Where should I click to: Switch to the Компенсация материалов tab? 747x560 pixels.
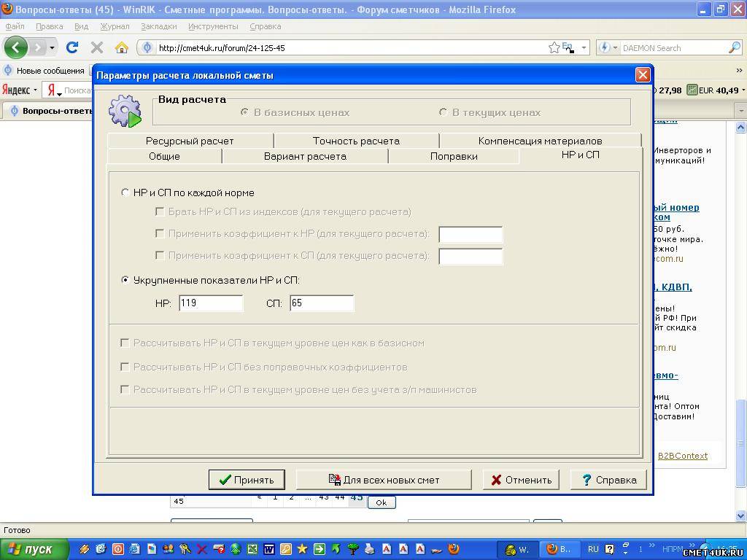click(541, 141)
